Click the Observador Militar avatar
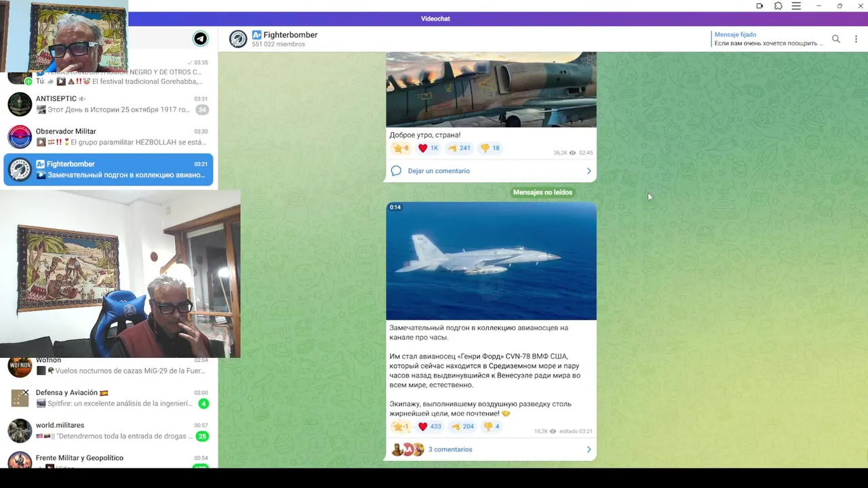Screen dimensions: 868x488 pos(20,137)
